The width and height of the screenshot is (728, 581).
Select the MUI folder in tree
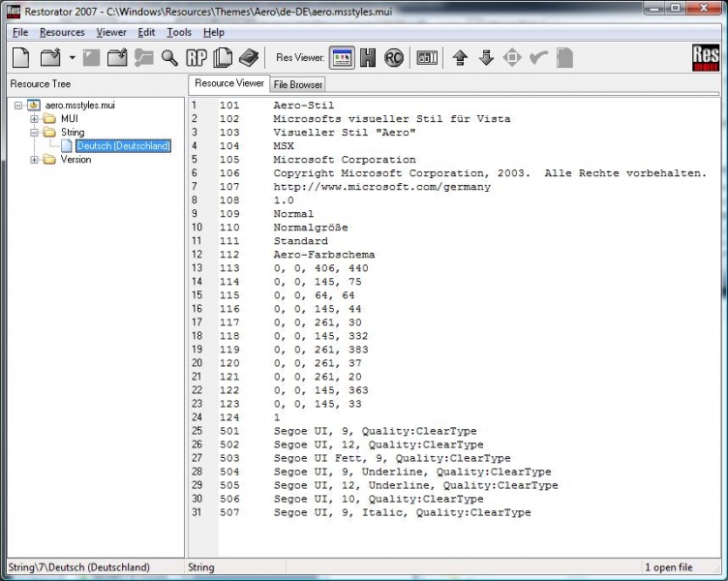pyautogui.click(x=69, y=119)
